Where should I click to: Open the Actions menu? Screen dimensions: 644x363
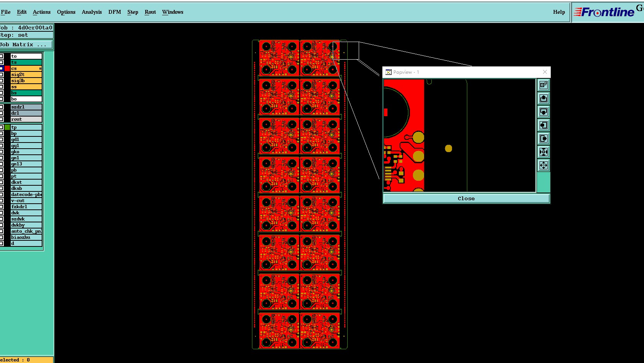coord(42,12)
